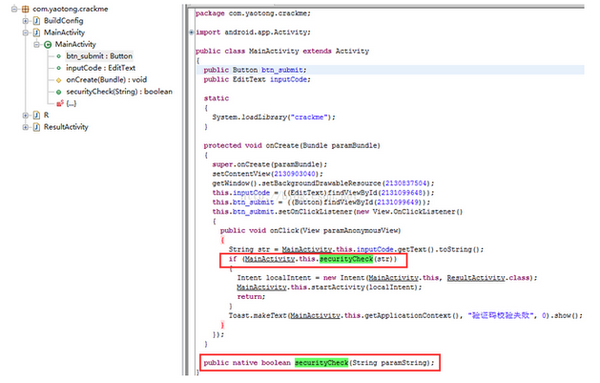
Task: Click the green MainActivity class icon
Action: [x=47, y=44]
